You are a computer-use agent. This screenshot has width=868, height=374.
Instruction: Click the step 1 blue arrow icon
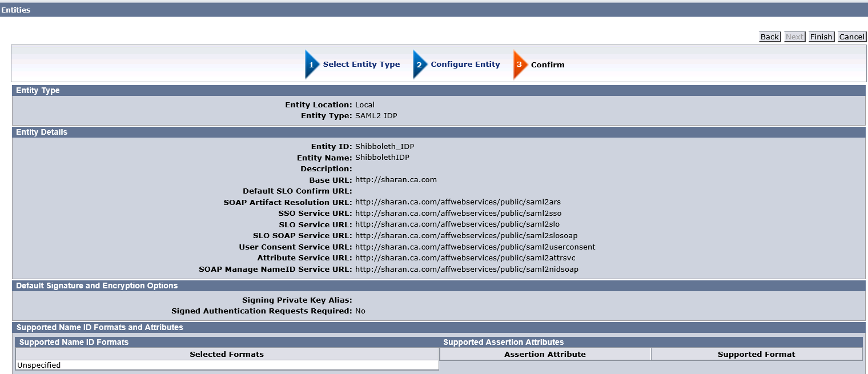click(x=312, y=65)
